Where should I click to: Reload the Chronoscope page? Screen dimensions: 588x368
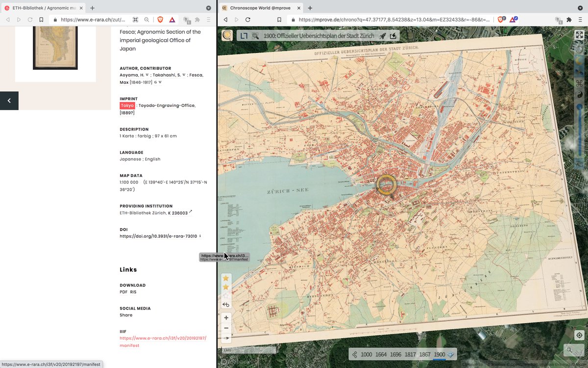click(248, 20)
